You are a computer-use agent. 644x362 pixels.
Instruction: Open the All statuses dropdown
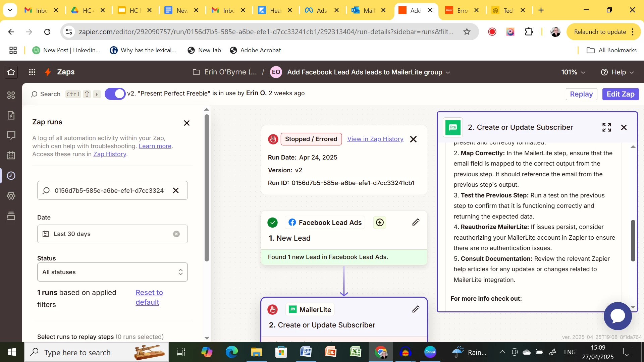112,272
